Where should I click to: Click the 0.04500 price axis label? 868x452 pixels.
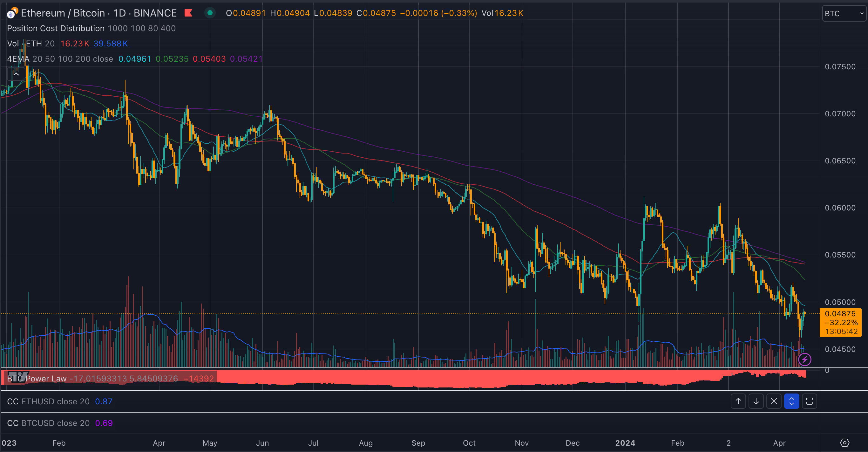click(x=840, y=349)
